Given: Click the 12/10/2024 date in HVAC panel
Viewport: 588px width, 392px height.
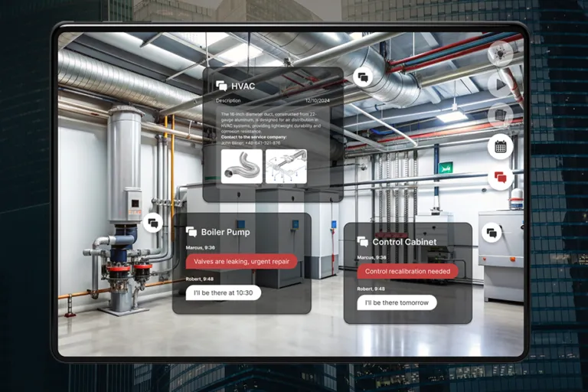Looking at the screenshot, I should coord(317,100).
